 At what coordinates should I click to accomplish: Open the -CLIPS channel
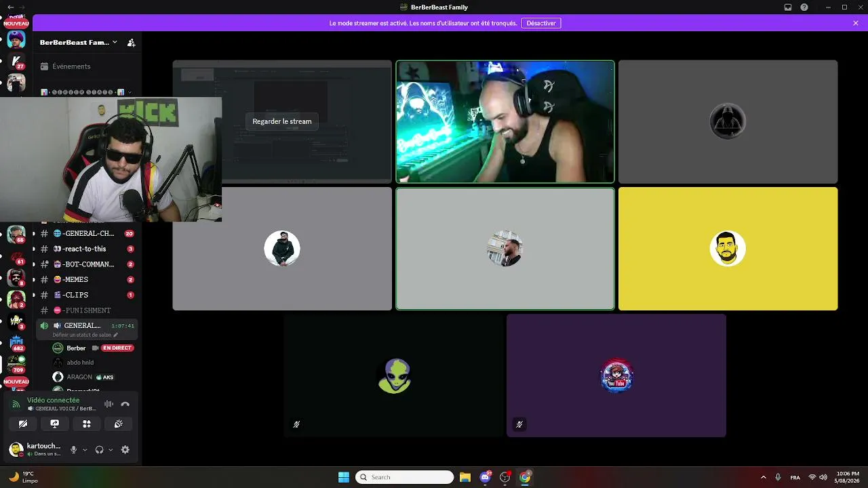[x=87, y=295]
